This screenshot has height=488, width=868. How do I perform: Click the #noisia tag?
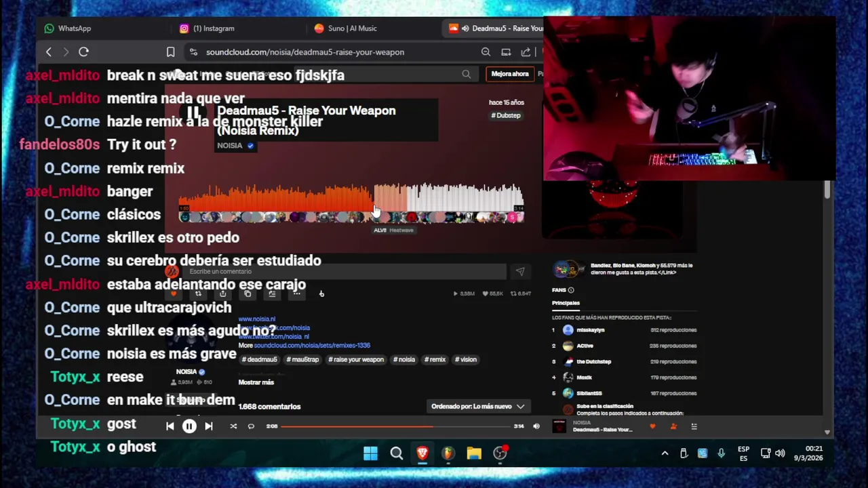404,360
